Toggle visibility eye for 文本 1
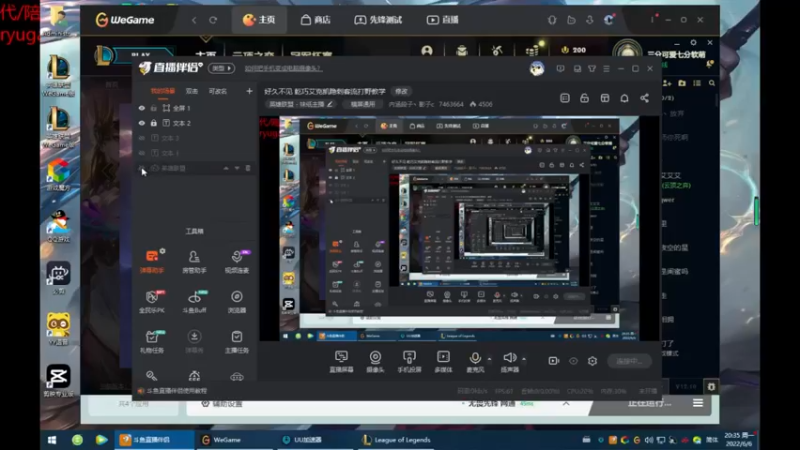Image resolution: width=800 pixels, height=450 pixels. point(142,153)
